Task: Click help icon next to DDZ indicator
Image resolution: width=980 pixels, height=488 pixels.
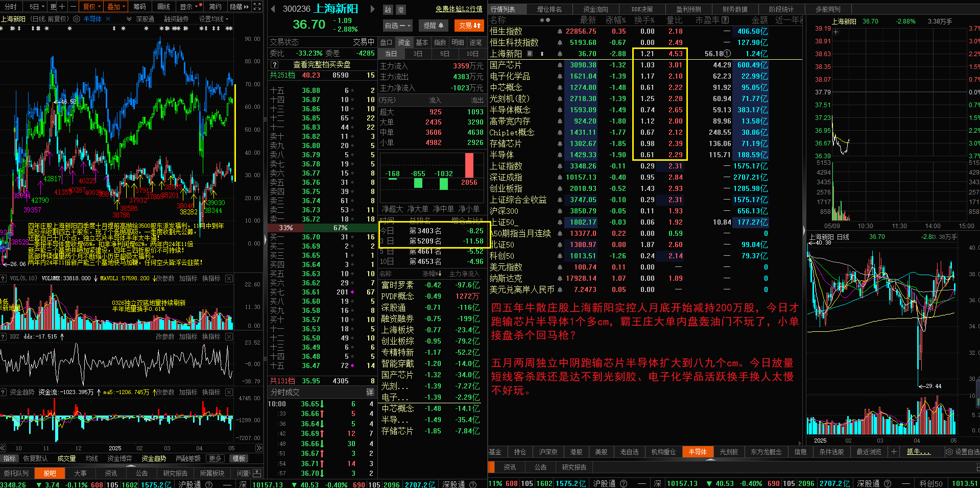Action: (4, 336)
